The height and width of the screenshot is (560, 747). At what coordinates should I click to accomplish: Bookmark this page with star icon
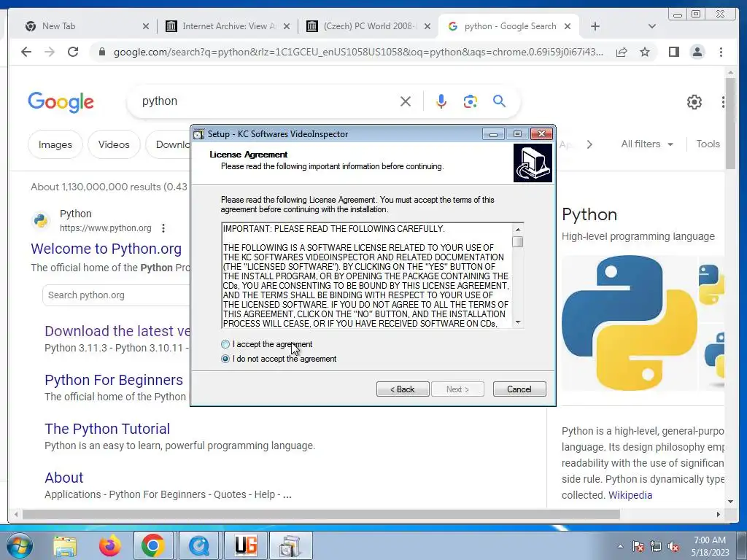coord(645,52)
